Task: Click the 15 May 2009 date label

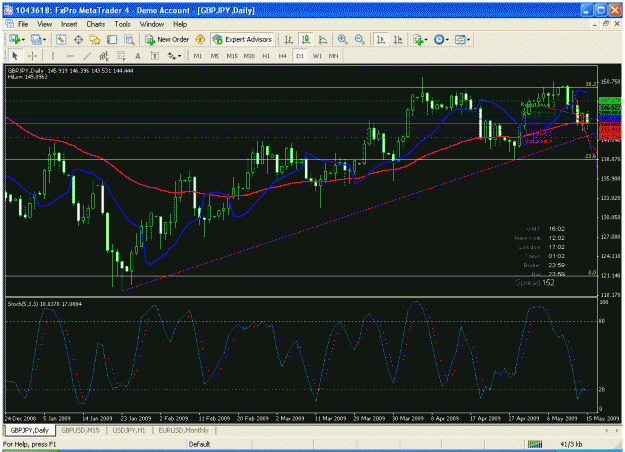Action: (602, 419)
